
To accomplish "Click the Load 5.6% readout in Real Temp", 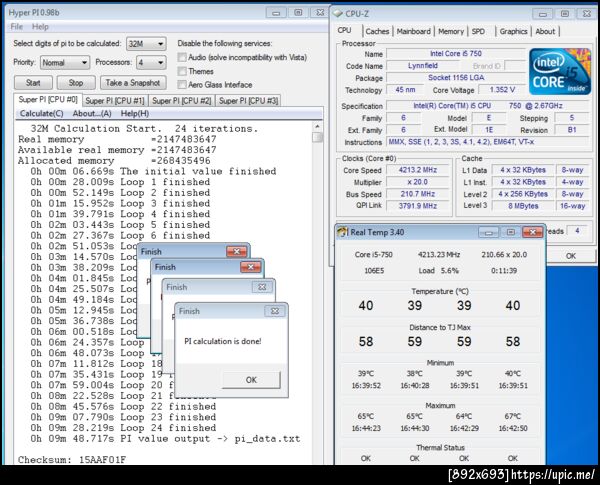I will pos(439,271).
